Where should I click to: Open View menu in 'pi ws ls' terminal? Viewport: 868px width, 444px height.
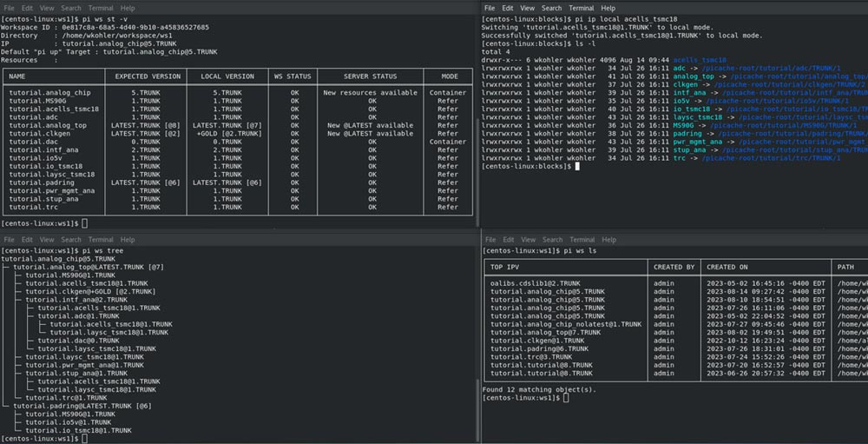[529, 240]
